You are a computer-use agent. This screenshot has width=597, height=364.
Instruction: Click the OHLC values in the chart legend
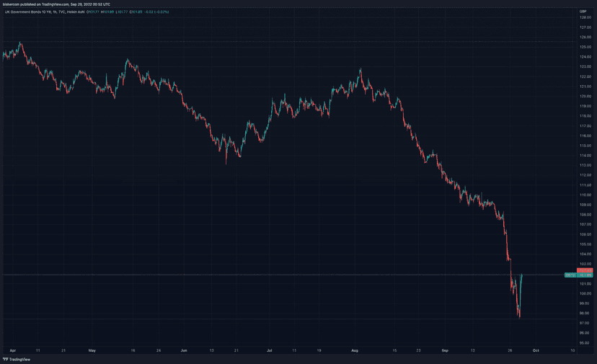[x=128, y=12]
